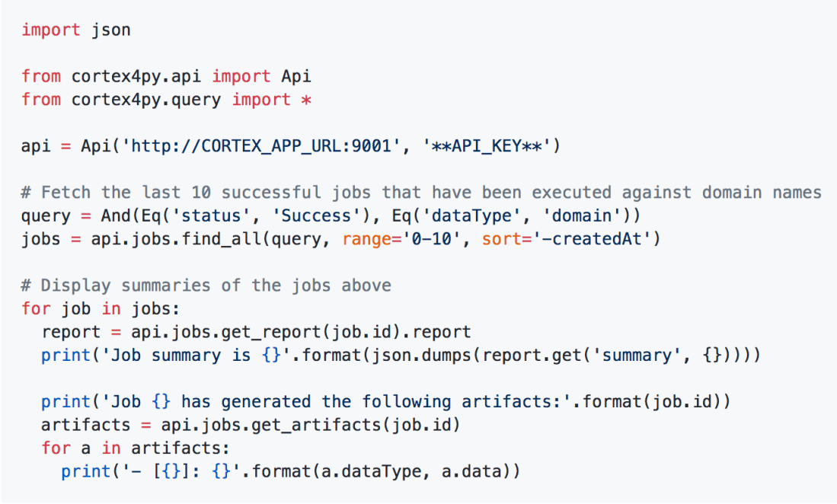This screenshot has width=837, height=504.
Task: Click the 'for job in jobs:' loop line
Action: [x=101, y=308]
